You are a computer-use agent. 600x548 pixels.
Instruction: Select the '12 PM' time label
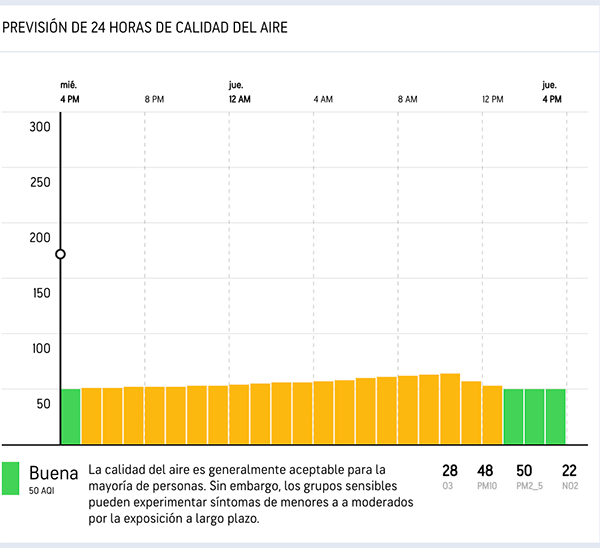(492, 100)
